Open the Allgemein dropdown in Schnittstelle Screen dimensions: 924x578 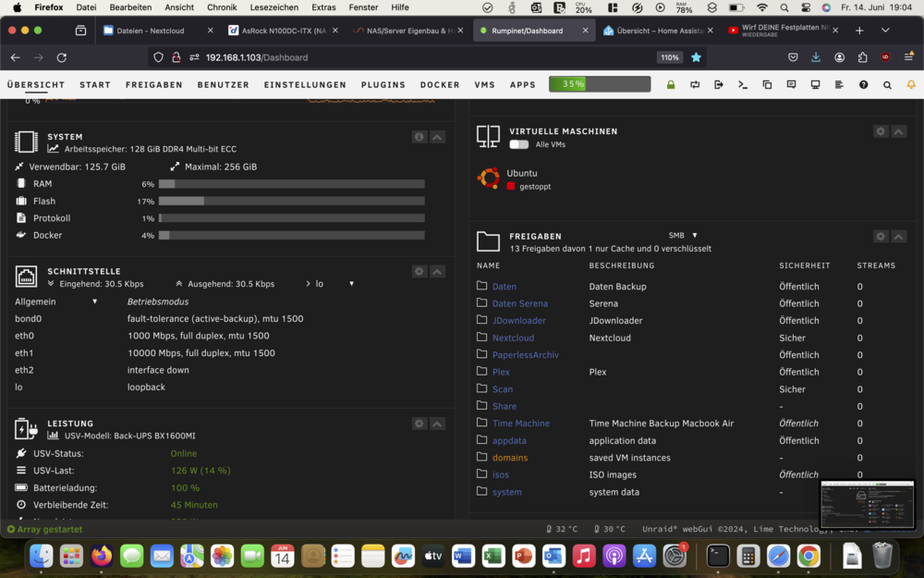[56, 301]
